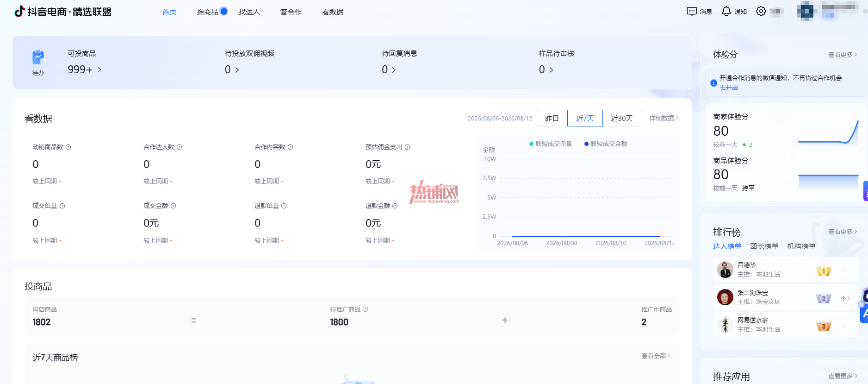The height and width of the screenshot is (384, 868).
Task: Open the 通知 notification bell
Action: (x=726, y=12)
